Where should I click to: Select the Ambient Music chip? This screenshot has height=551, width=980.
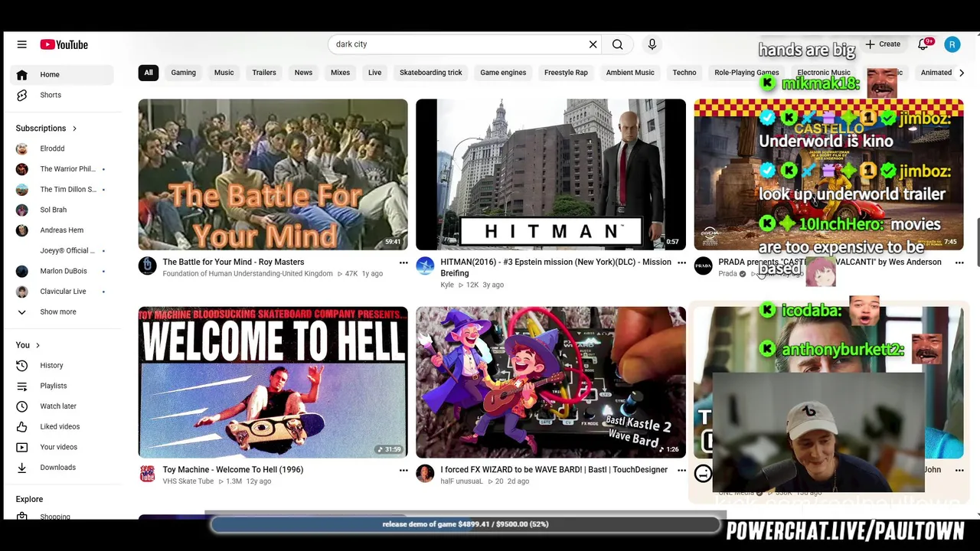(630, 73)
